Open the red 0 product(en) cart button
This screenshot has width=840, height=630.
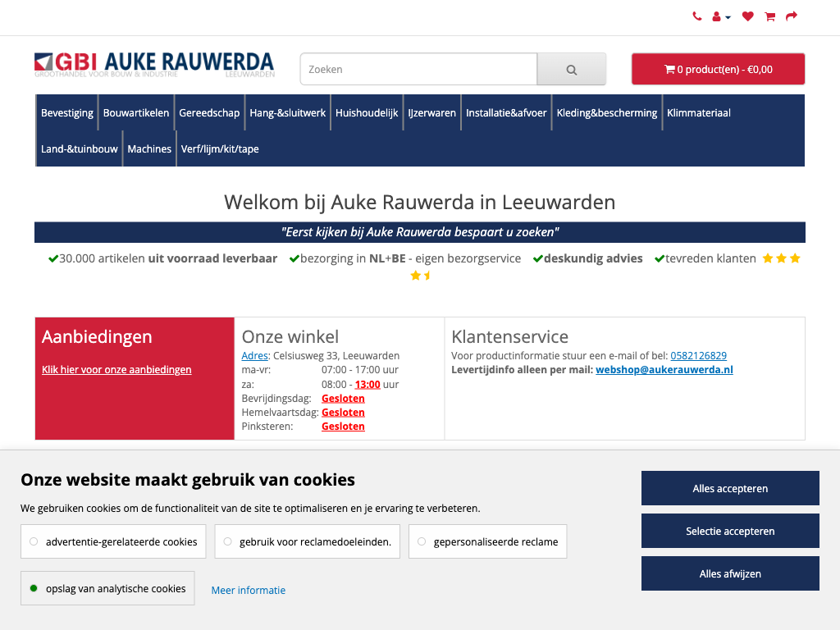[718, 69]
